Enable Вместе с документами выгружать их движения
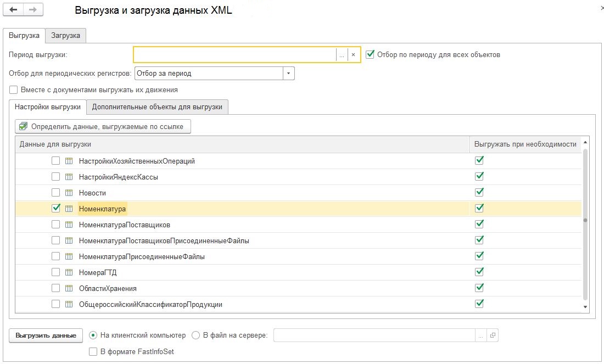604x364 pixels. coord(13,89)
